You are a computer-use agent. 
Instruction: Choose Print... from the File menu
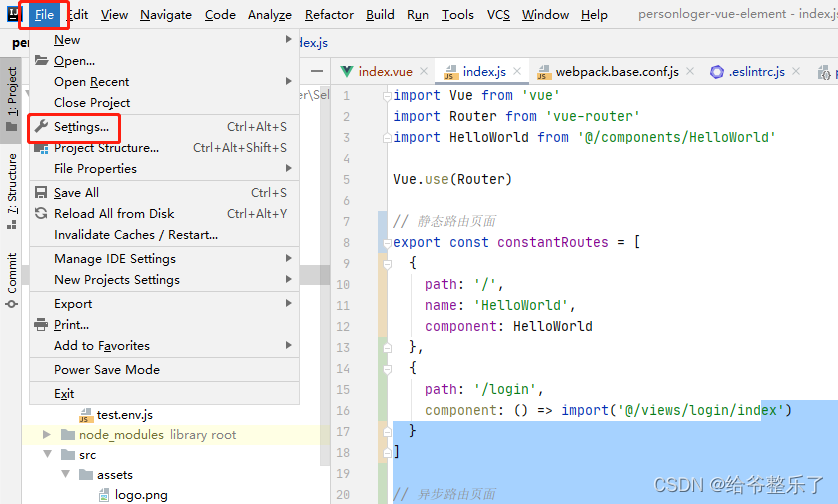164,324
